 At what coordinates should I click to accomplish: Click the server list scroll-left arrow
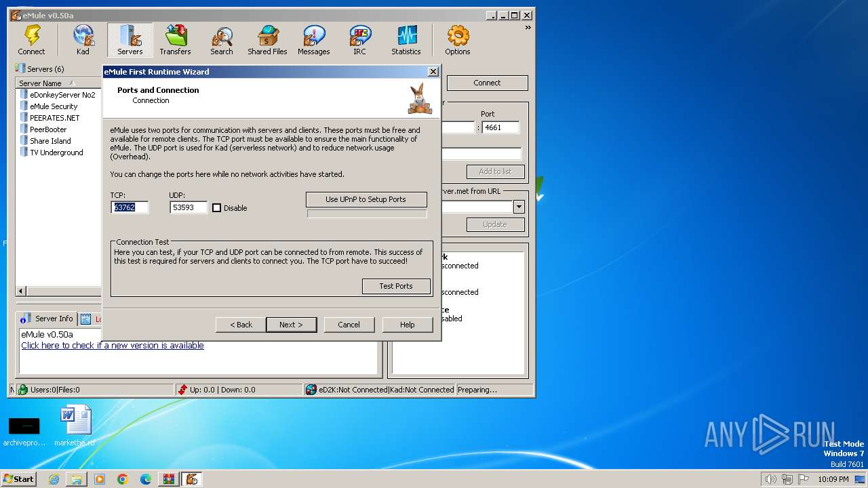(x=21, y=291)
